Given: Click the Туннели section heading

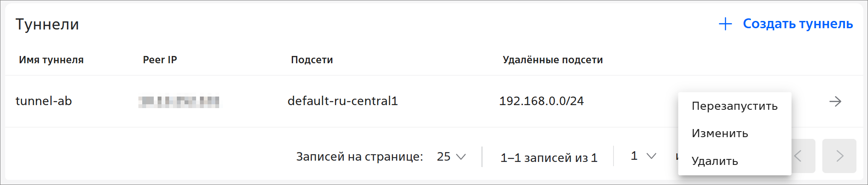Looking at the screenshot, I should point(47,24).
